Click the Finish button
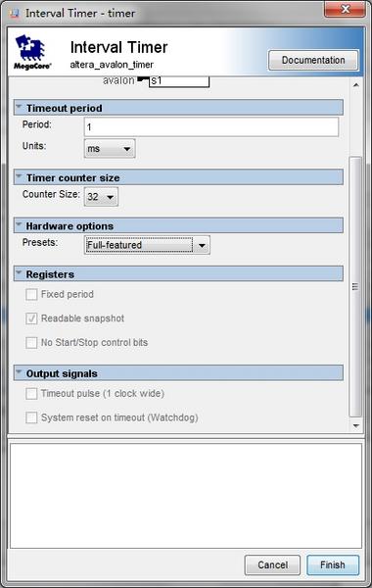This screenshot has height=588, width=372. tap(333, 564)
